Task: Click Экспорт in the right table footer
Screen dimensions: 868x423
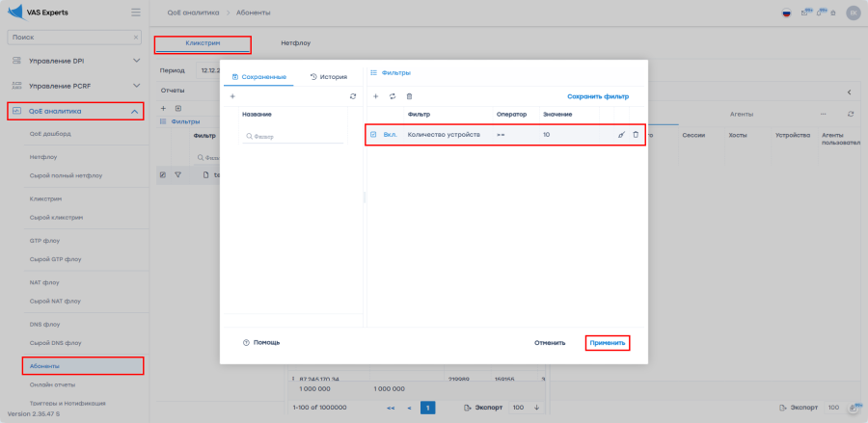Action: [799, 408]
